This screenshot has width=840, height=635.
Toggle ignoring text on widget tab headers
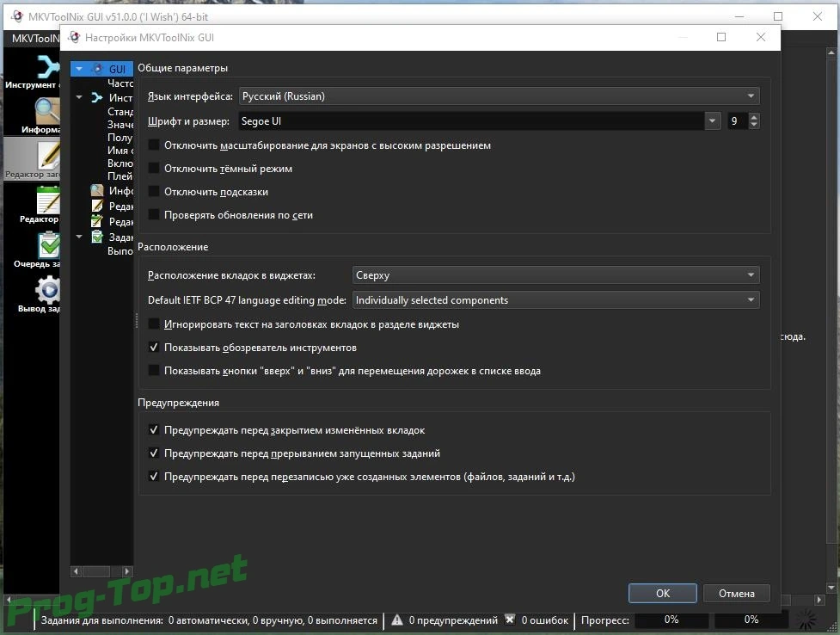pyautogui.click(x=154, y=324)
